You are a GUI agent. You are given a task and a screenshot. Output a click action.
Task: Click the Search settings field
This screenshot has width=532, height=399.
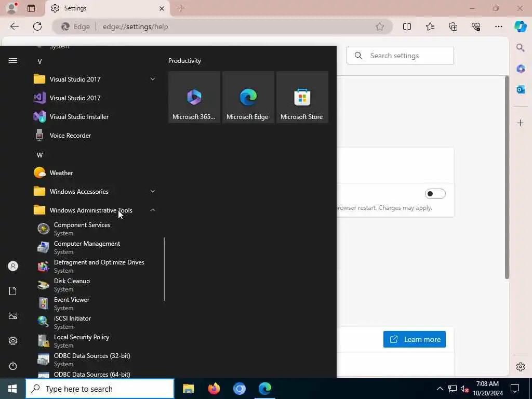(400, 56)
